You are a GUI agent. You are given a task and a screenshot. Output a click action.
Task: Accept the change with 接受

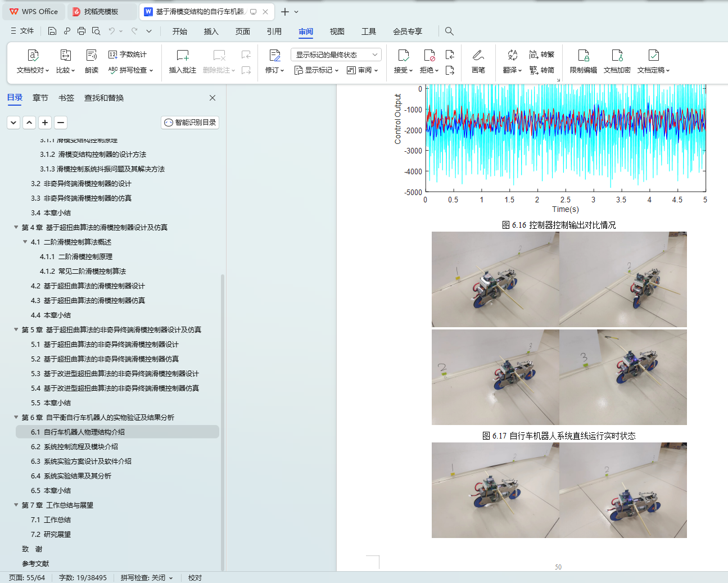(x=403, y=61)
